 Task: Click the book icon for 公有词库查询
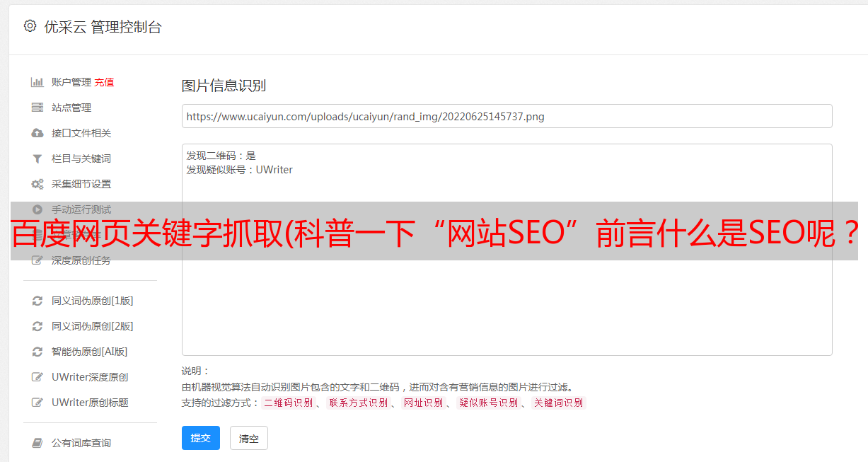pos(37,443)
